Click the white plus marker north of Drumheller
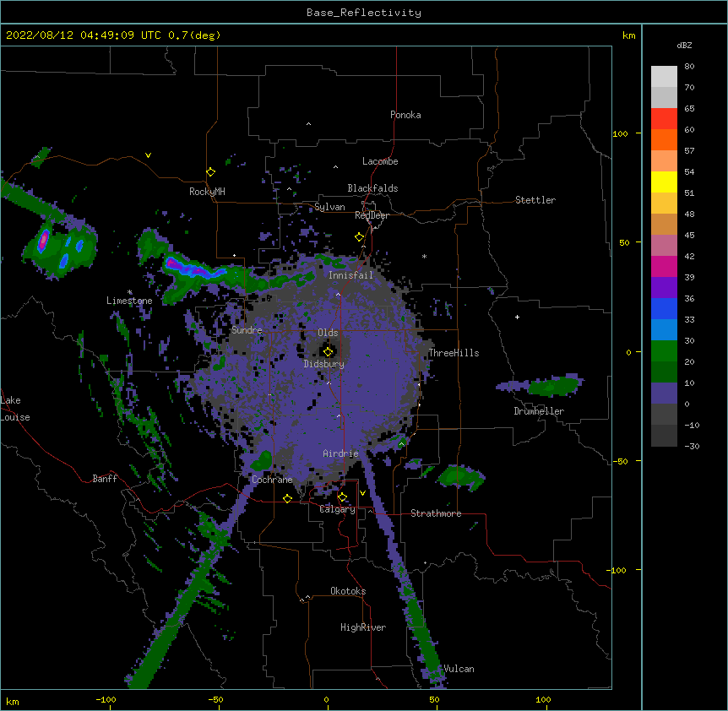This screenshot has width=728, height=711. coord(517,317)
